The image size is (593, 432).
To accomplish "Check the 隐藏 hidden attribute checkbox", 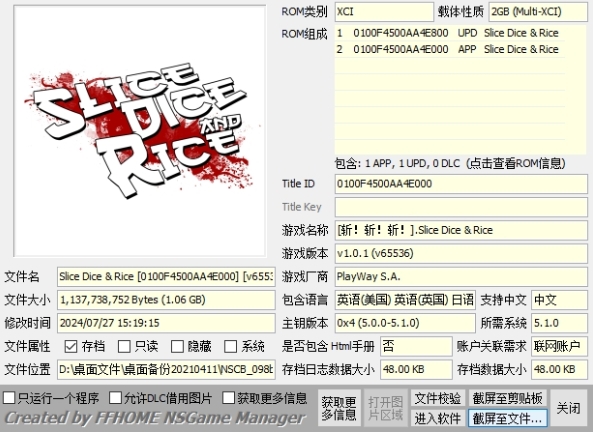I will tap(177, 346).
